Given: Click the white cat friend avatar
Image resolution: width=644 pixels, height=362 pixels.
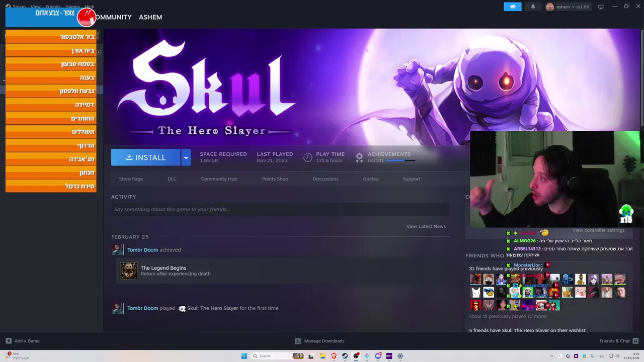Looking at the screenshot, I should pyautogui.click(x=475, y=292).
